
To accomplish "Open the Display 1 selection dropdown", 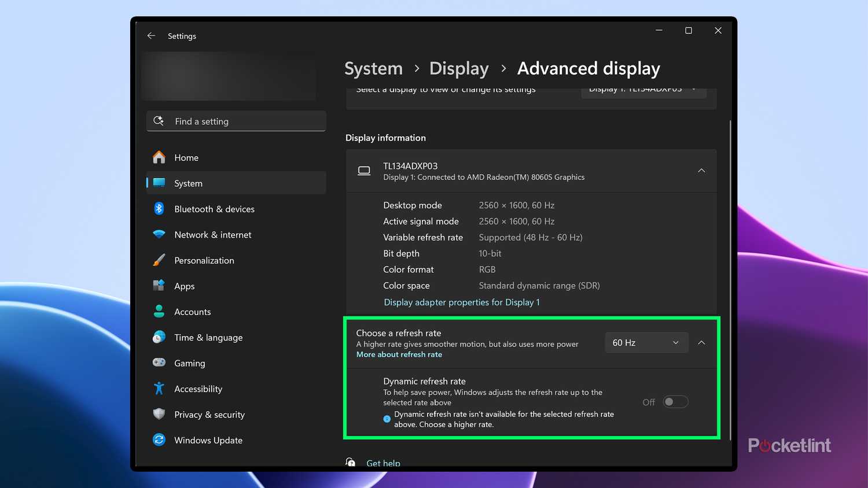I will click(643, 90).
